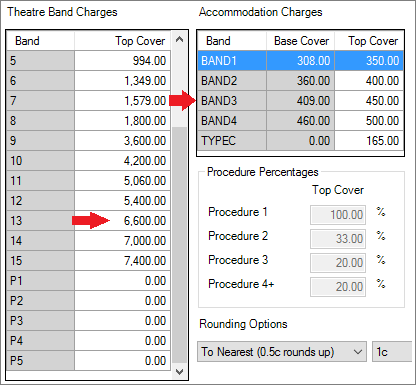Click BAND1 Top Cover value 350.00
Screen dimensions: 416x385
coord(369,61)
